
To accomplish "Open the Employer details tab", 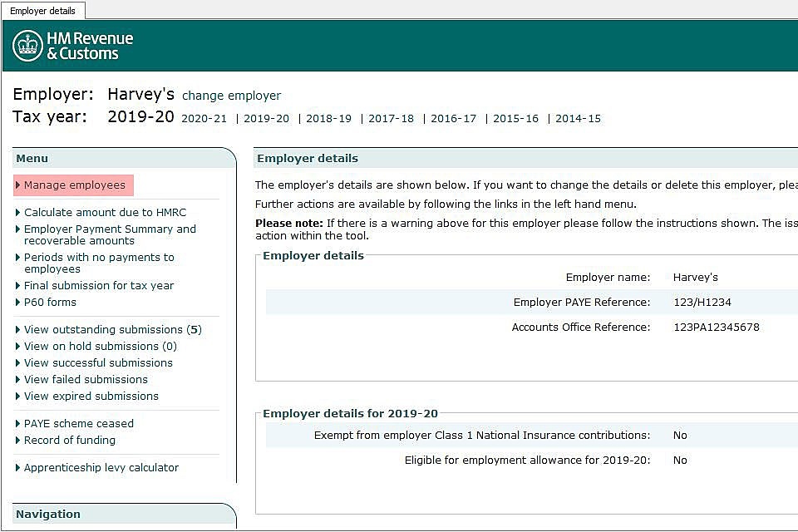I will pyautogui.click(x=42, y=11).
